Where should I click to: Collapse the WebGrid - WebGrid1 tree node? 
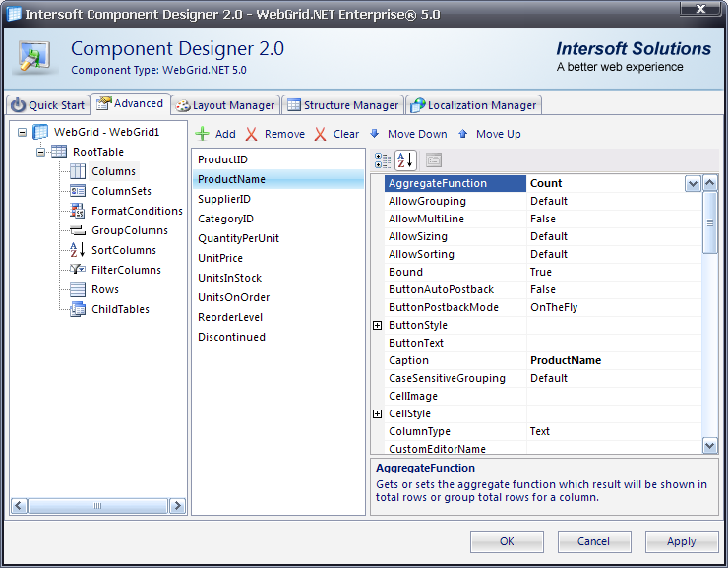(x=22, y=132)
